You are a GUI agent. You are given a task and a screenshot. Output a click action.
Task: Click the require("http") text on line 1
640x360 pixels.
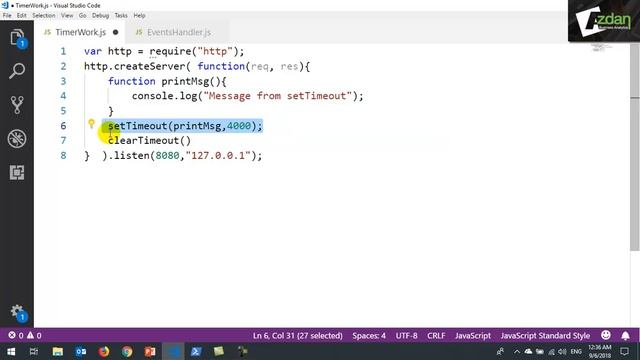[x=194, y=51]
